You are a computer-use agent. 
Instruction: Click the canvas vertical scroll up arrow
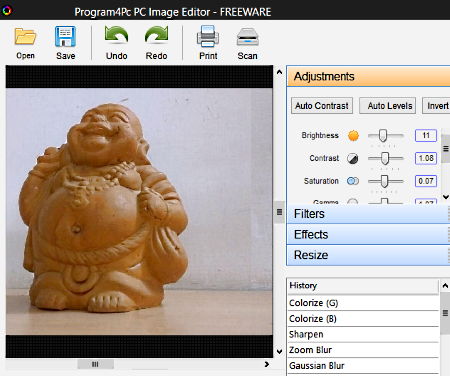click(x=279, y=72)
